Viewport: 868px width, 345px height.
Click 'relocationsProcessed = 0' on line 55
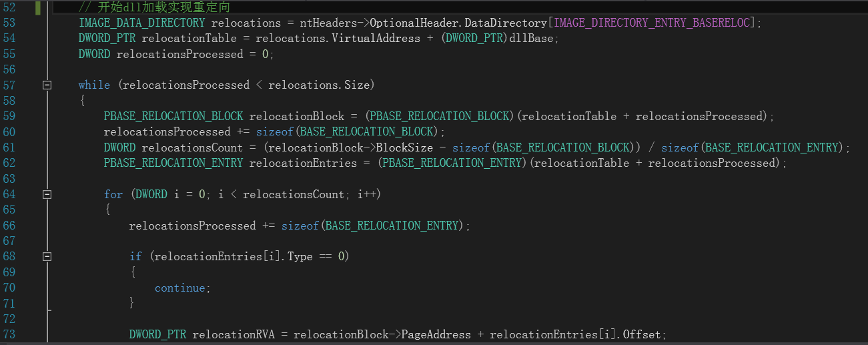(x=193, y=54)
